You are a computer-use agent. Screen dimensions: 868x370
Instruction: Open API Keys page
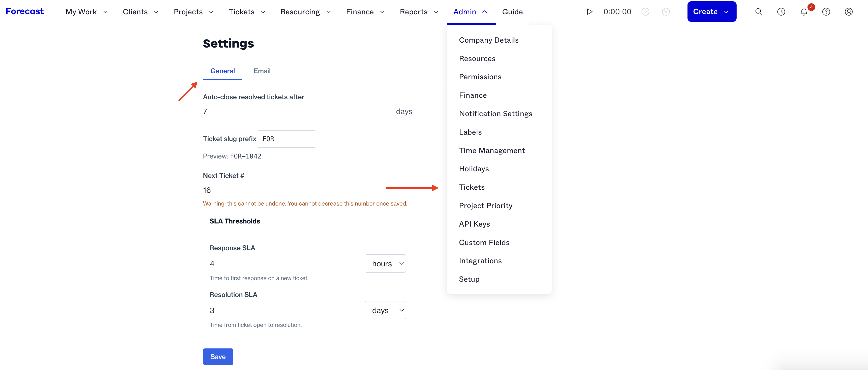point(474,224)
